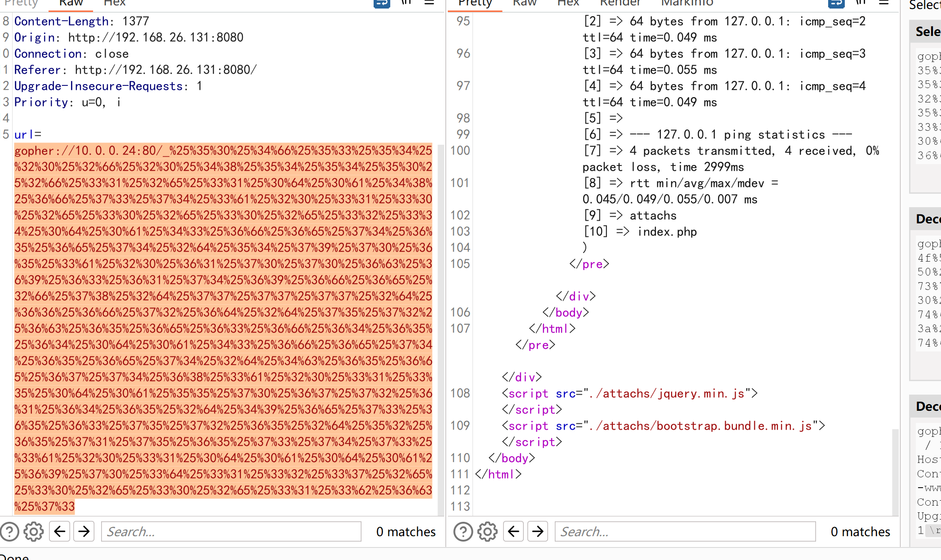Open response panel help icon
The width and height of the screenshot is (941, 560).
(x=463, y=532)
